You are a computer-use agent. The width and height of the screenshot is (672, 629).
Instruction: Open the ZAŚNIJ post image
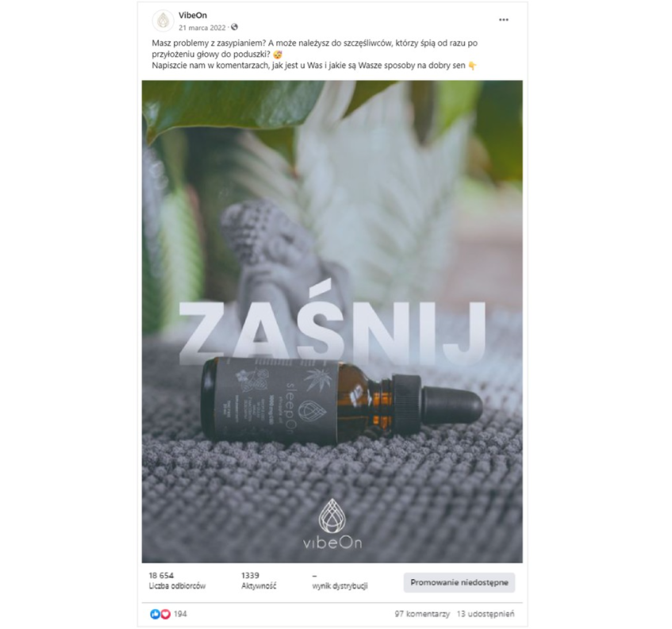[x=332, y=321]
